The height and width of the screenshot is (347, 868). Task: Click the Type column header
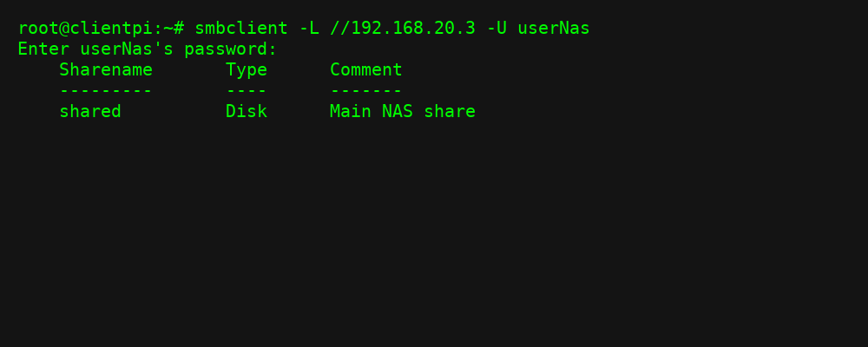(x=247, y=69)
